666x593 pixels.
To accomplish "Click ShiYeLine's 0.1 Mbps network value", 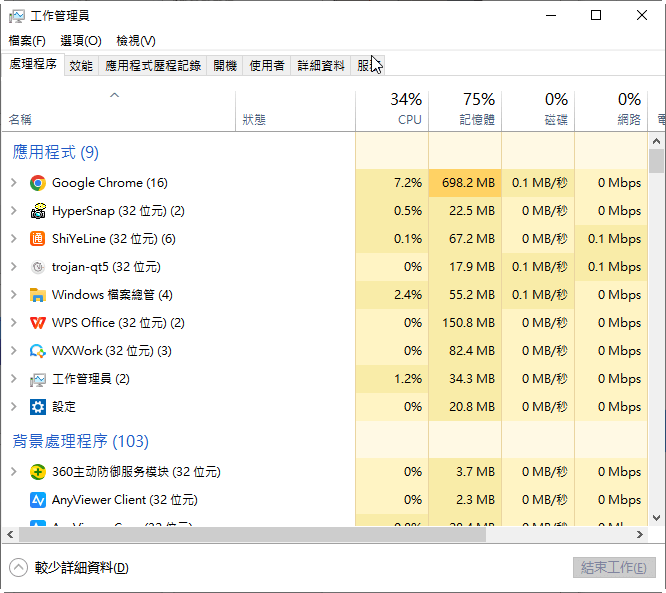I will (x=615, y=239).
